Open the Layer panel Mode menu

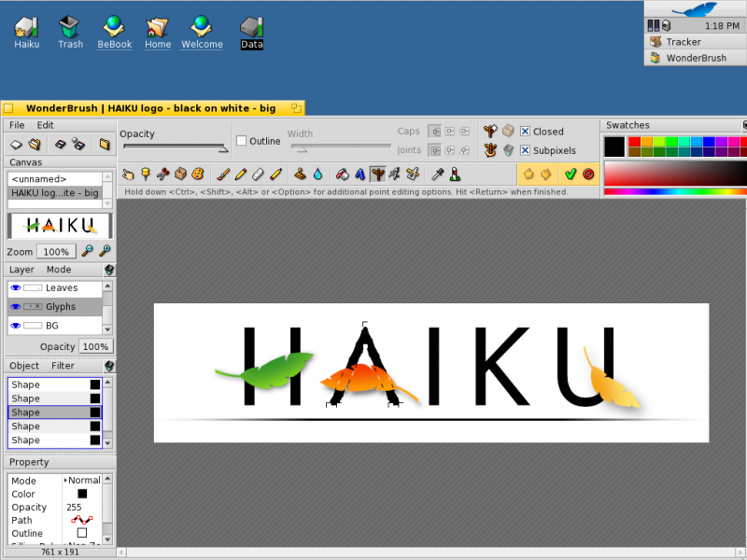point(59,270)
